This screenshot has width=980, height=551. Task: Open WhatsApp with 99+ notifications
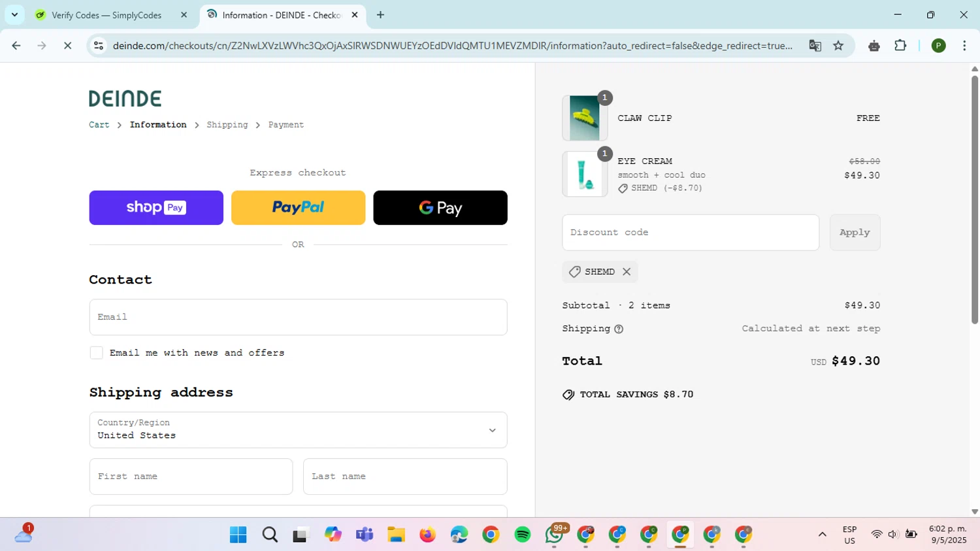[555, 535]
